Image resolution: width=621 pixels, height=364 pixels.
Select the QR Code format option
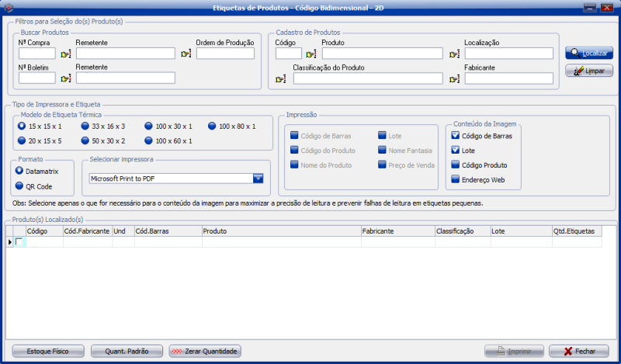19,186
